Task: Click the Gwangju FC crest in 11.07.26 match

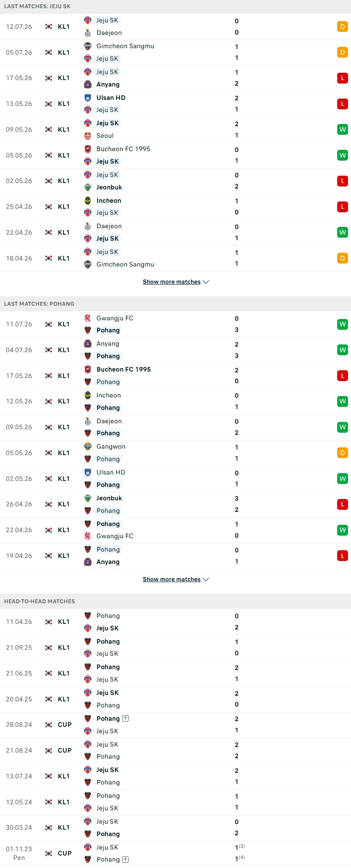Action: coord(88,318)
